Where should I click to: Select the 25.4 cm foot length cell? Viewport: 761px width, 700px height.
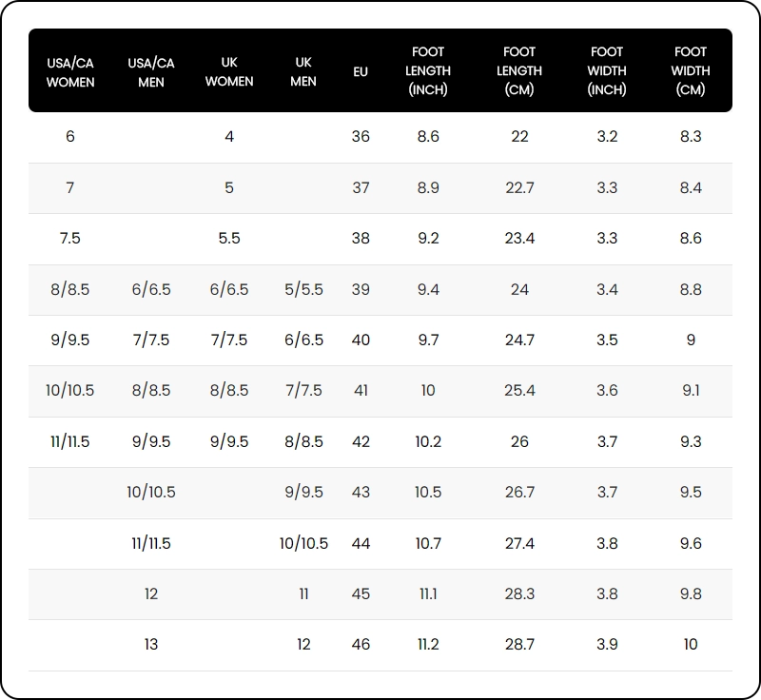point(519,391)
